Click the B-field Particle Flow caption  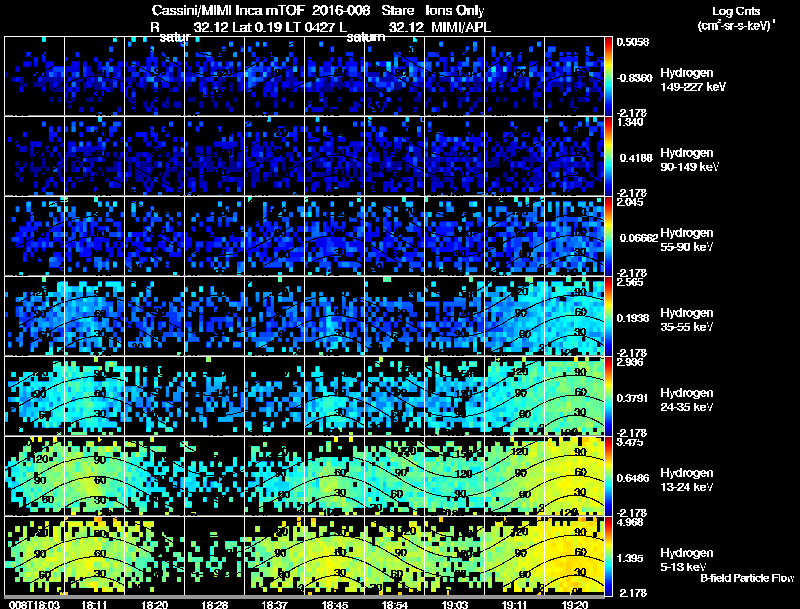[746, 579]
